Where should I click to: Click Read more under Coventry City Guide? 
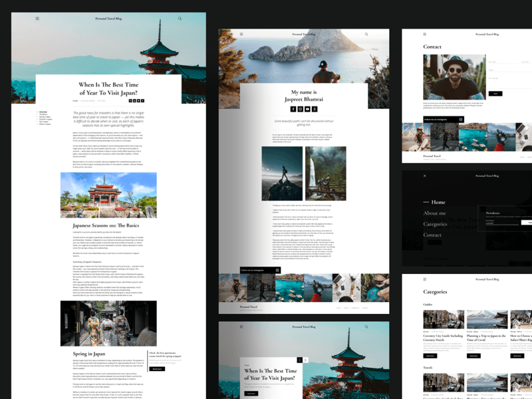[x=430, y=356]
